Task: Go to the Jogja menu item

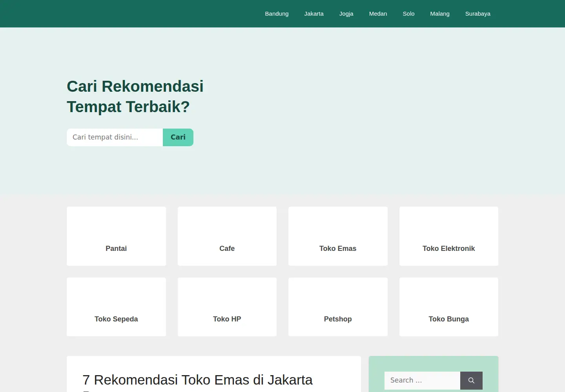Action: point(346,14)
